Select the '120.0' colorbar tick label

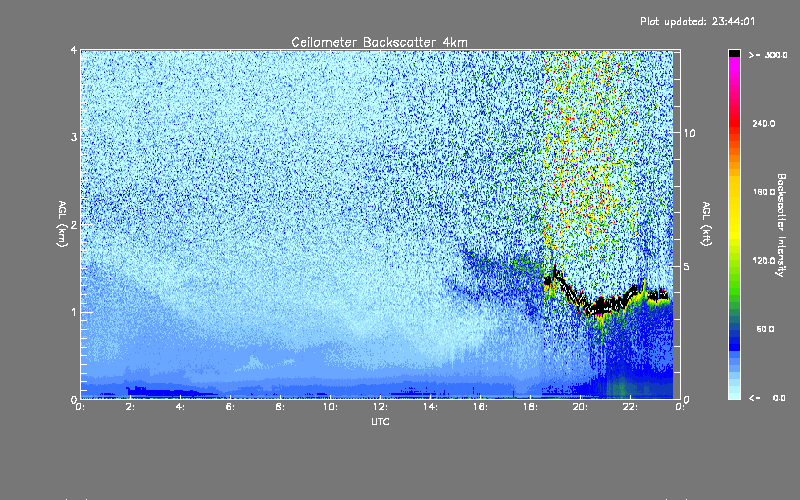point(764,260)
